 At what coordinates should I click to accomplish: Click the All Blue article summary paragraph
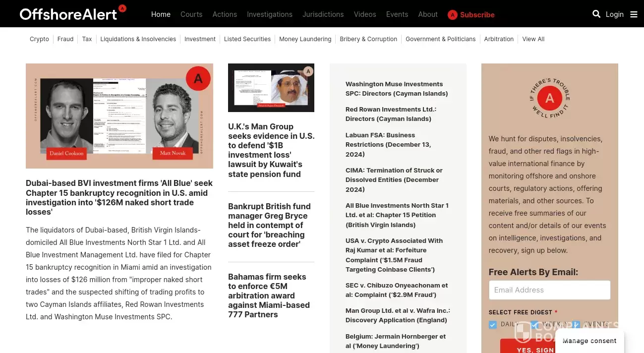point(119,273)
